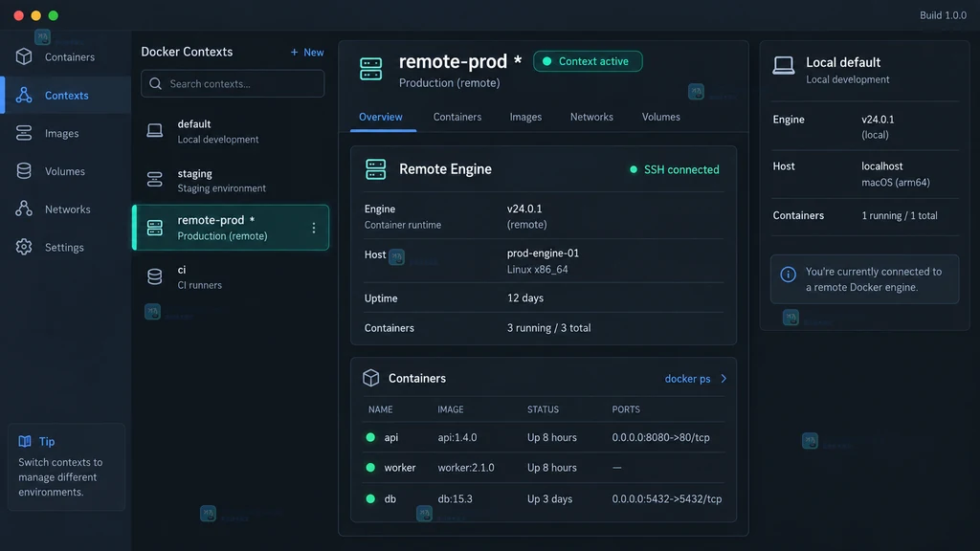Select the Contexts sidebar icon
The width and height of the screenshot is (980, 551).
[24, 95]
